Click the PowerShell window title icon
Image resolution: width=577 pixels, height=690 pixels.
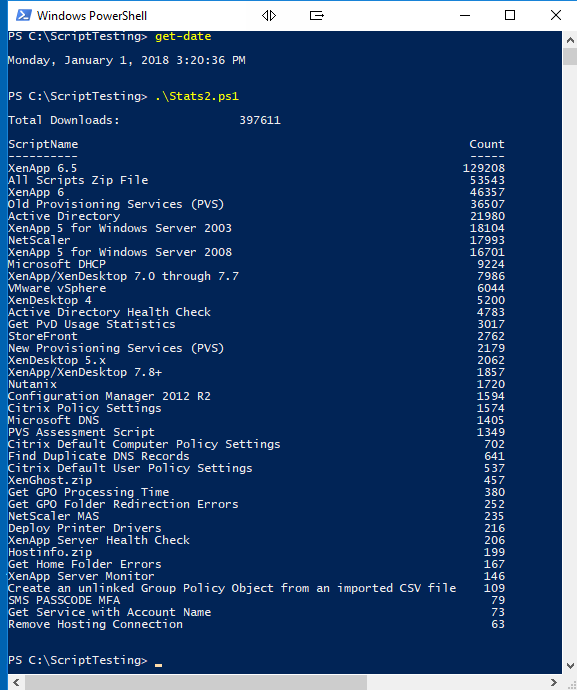tap(23, 15)
